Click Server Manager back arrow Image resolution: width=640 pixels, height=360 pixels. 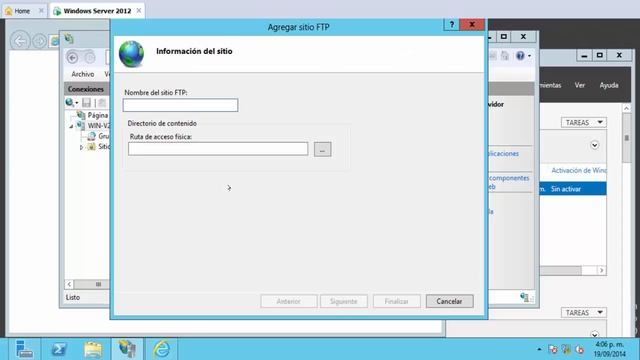(x=20, y=41)
